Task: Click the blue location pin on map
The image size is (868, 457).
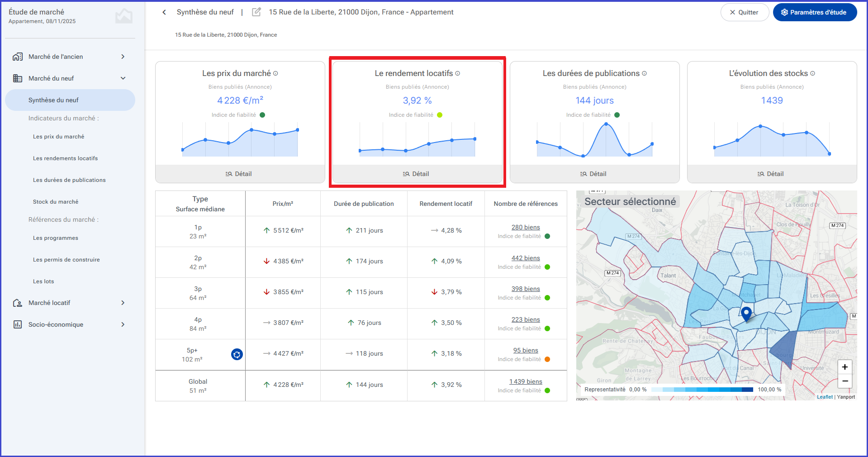Action: point(746,313)
